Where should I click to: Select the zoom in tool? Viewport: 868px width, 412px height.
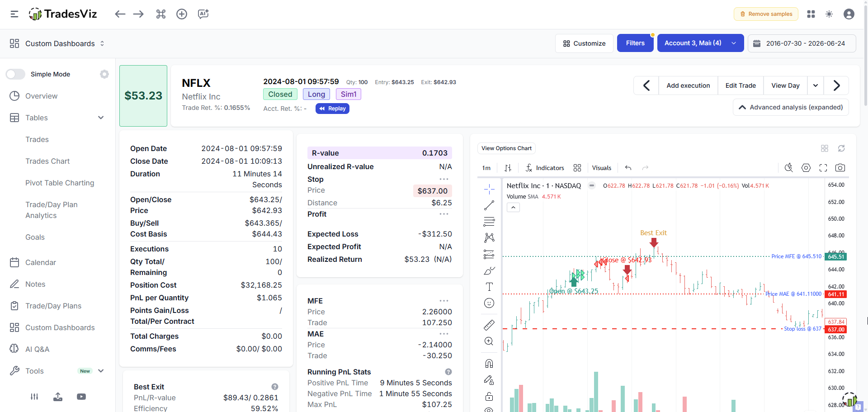point(489,341)
